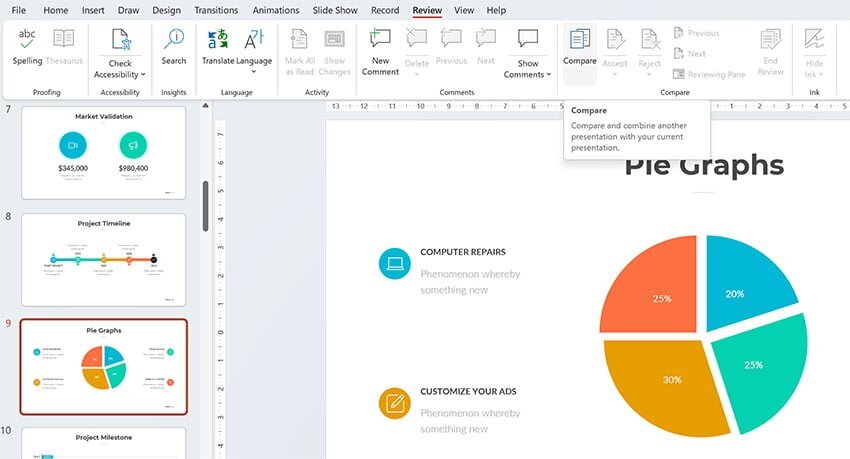The image size is (850, 459).
Task: Click the Mark All as Read button
Action: (x=300, y=40)
